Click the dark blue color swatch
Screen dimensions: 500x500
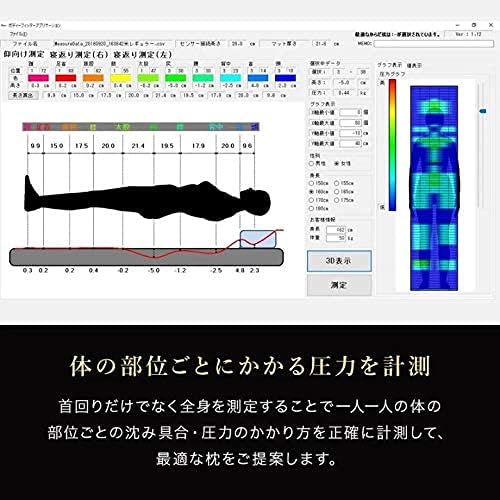(x=285, y=78)
